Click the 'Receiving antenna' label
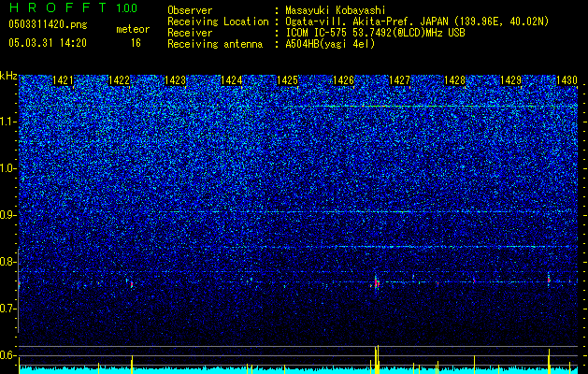 pyautogui.click(x=215, y=44)
